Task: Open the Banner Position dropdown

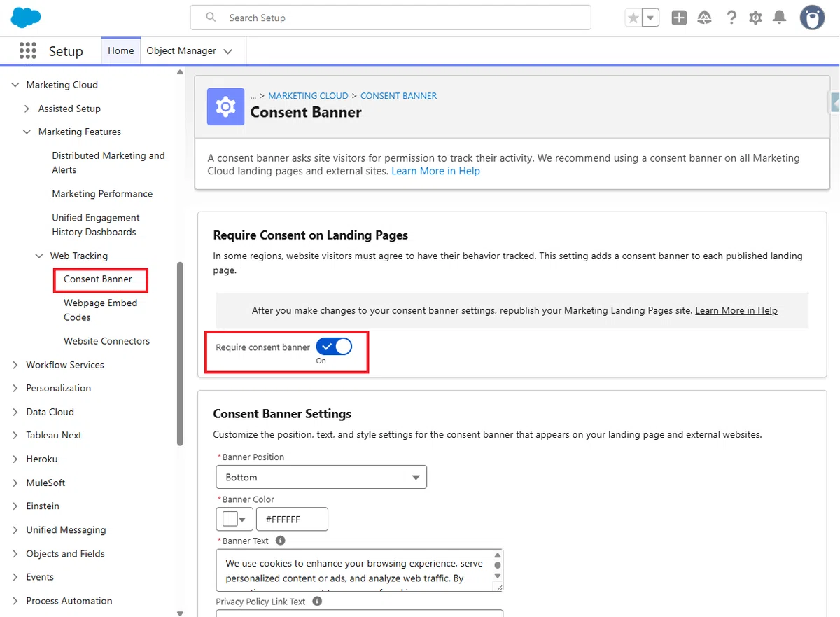Action: [321, 477]
